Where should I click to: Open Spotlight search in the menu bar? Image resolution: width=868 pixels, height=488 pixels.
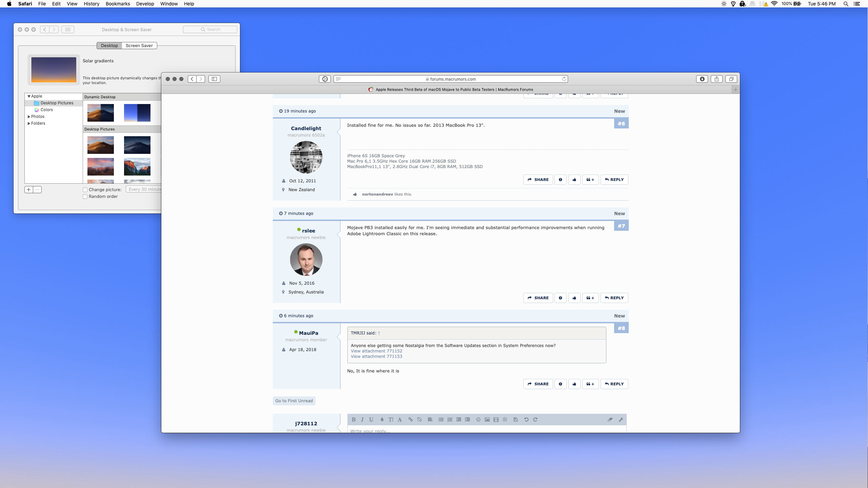pyautogui.click(x=846, y=4)
